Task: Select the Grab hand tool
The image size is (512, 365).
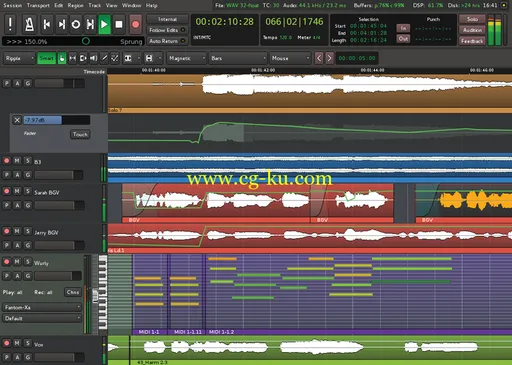Action: point(62,58)
